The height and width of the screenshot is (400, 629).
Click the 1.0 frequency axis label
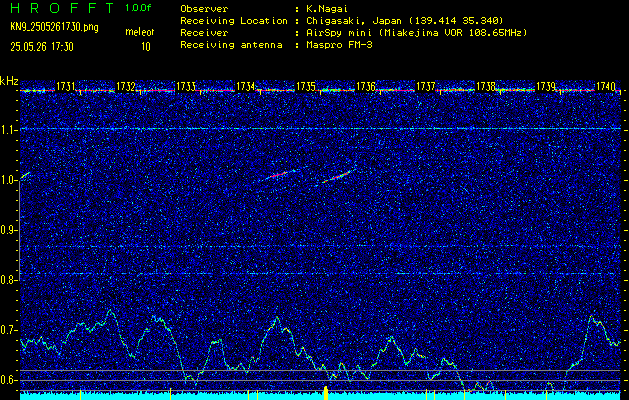(7, 181)
